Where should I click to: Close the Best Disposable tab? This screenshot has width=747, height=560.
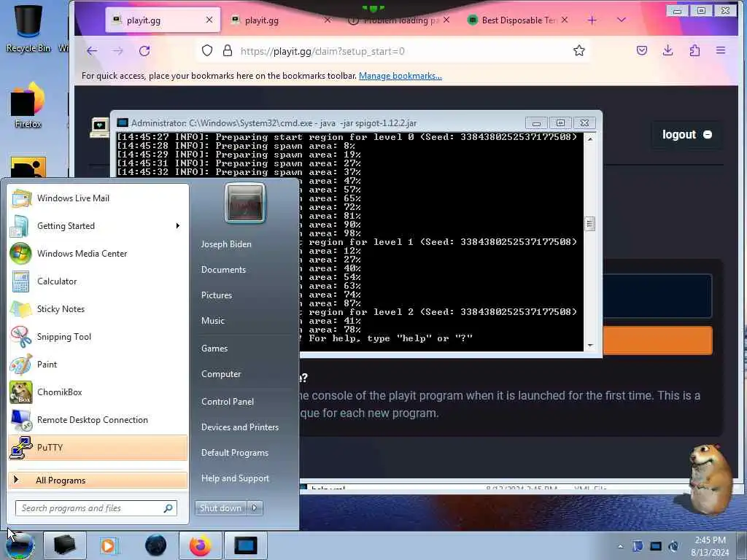tap(565, 20)
